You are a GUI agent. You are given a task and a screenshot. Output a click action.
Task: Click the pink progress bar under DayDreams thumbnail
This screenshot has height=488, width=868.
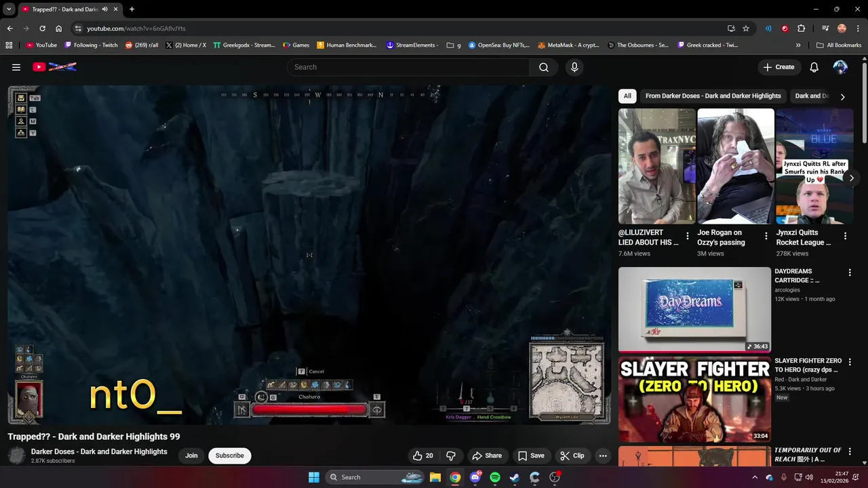point(694,352)
